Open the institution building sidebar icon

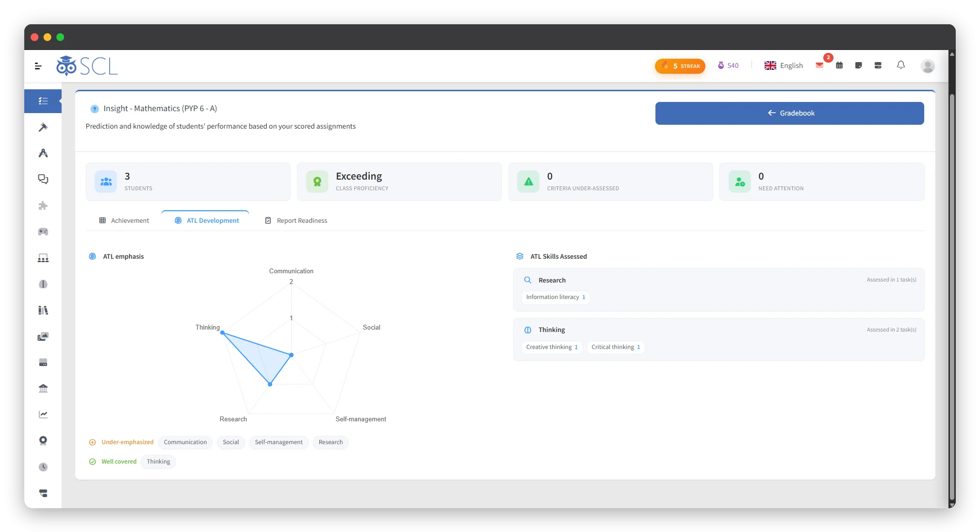43,388
